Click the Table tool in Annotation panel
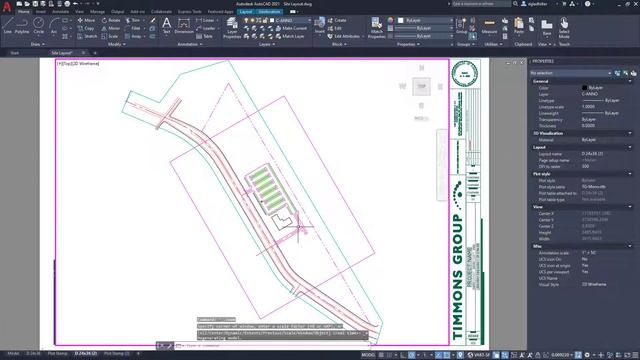Image resolution: width=640 pixels, height=360 pixels. (204, 36)
